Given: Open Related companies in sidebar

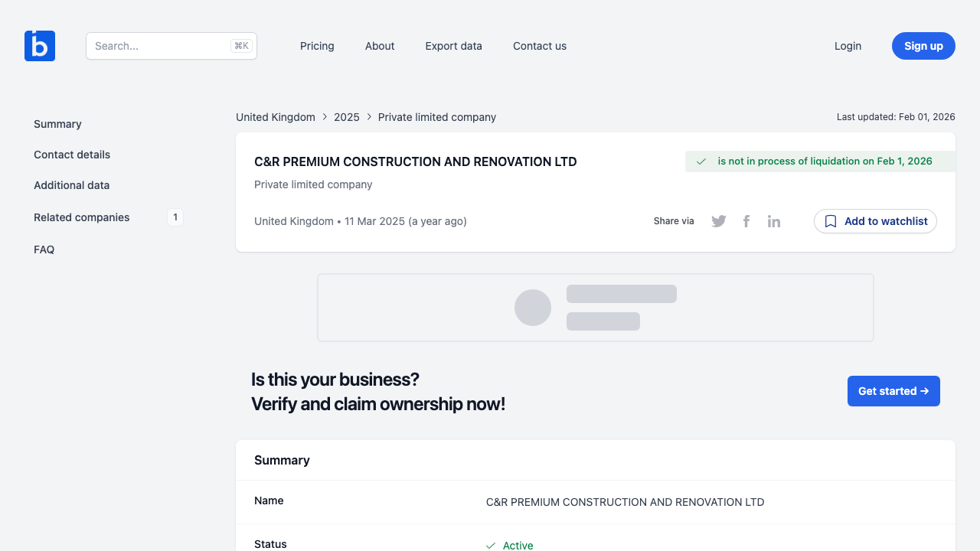Looking at the screenshot, I should (82, 217).
